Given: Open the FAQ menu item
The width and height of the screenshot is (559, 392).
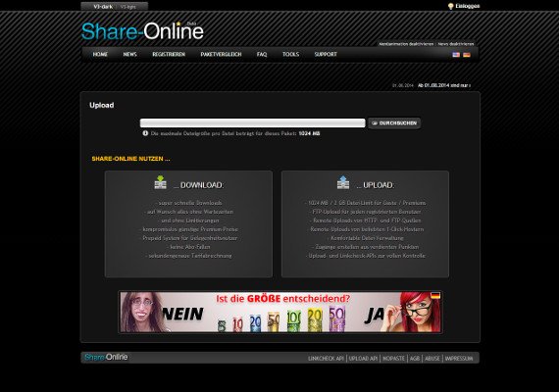Looking at the screenshot, I should (262, 54).
